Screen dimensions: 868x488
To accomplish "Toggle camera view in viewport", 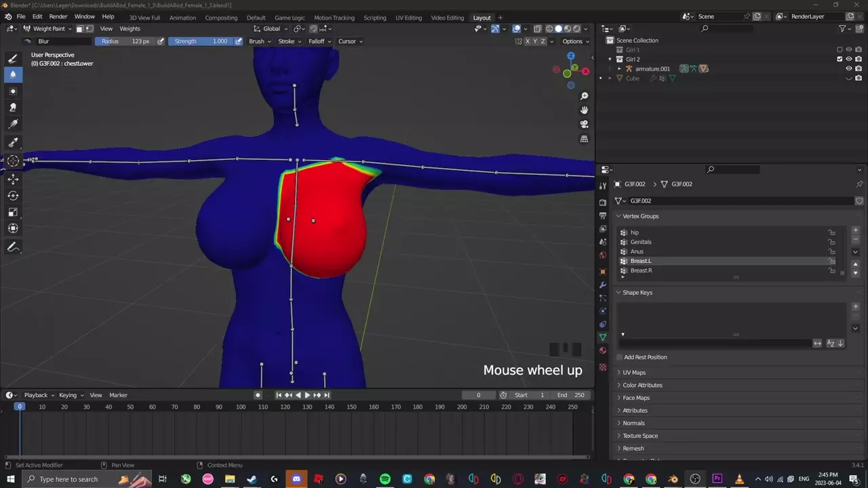I will (x=584, y=124).
